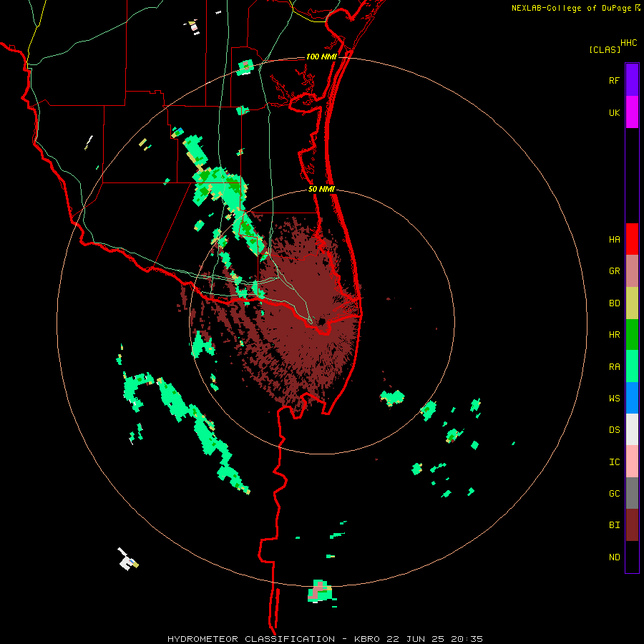Click the WS blue legend swatch
Screen dimensions: 644x644
(x=632, y=398)
